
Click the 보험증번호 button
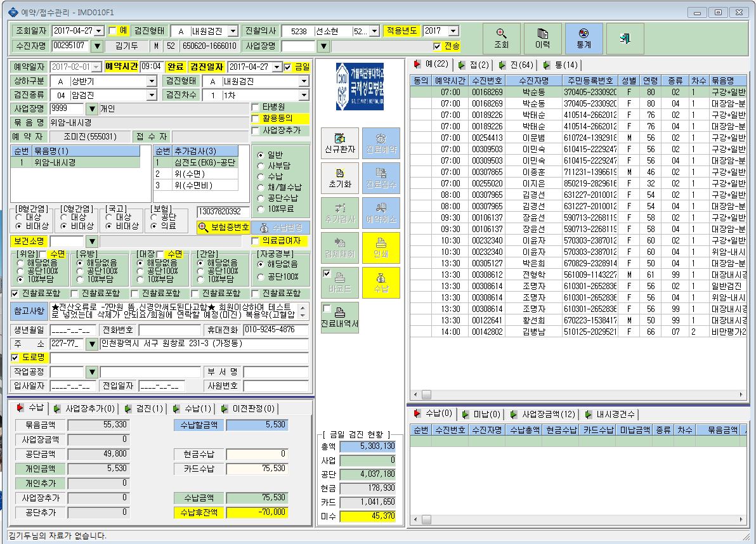click(224, 228)
